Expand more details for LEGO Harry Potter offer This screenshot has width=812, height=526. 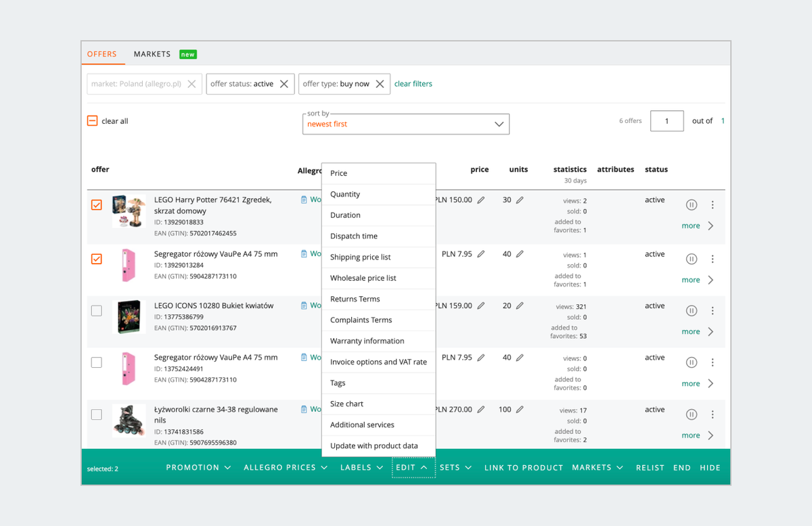click(698, 226)
